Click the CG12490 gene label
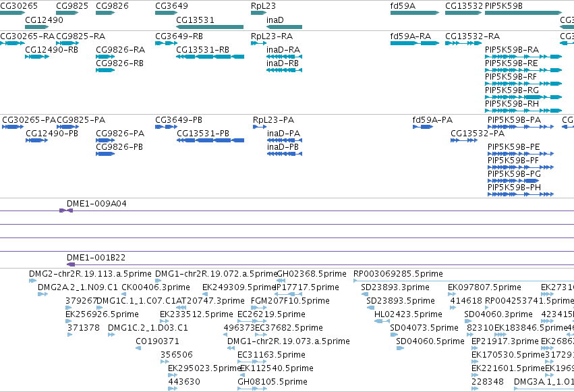This screenshot has width=574, height=392. [44, 20]
